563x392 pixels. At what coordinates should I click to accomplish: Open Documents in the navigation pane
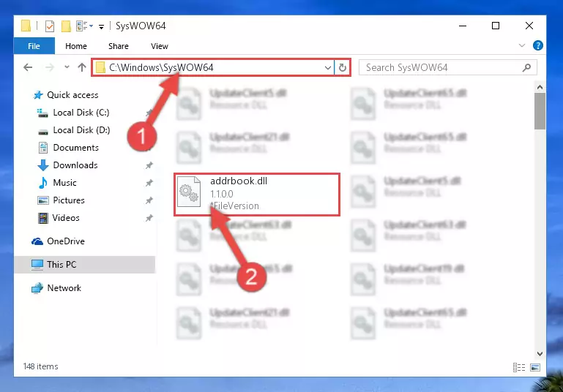click(x=75, y=148)
